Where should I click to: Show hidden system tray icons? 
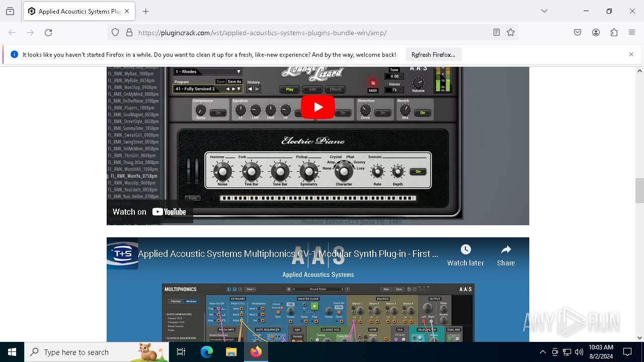(x=542, y=352)
